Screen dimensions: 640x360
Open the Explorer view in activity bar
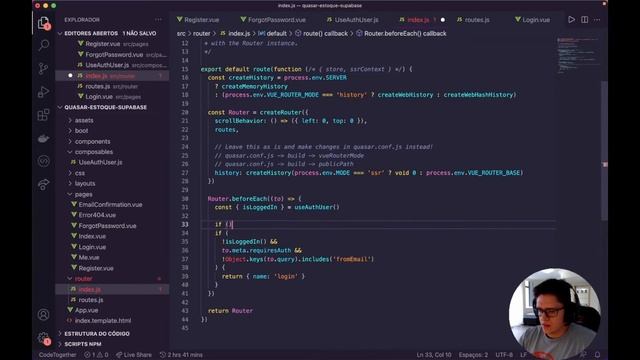43,23
